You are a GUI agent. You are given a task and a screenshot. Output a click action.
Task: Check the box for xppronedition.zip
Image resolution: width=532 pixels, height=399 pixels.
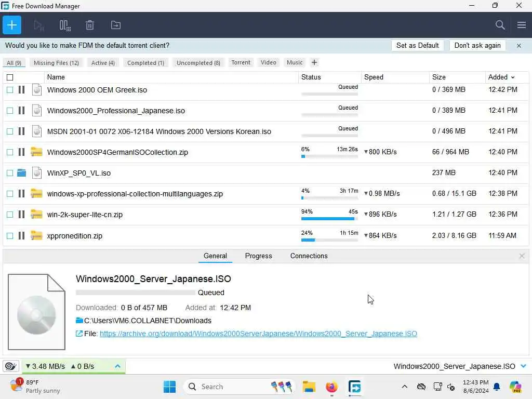[10, 235]
